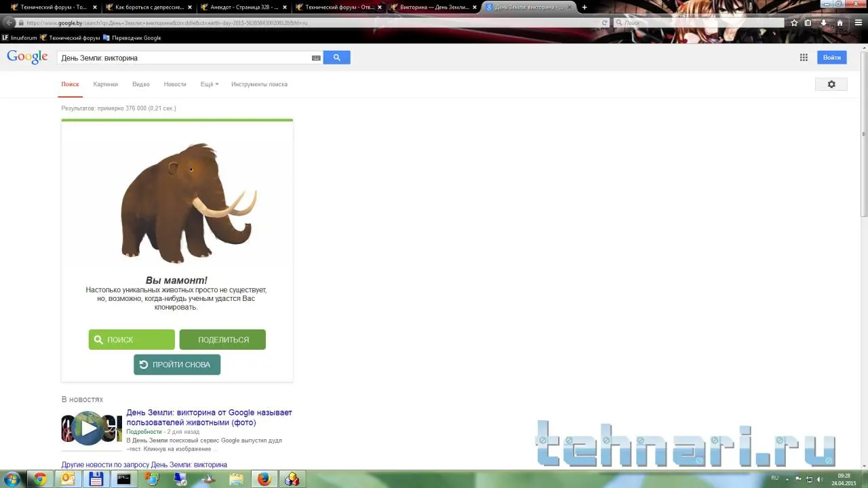Image resolution: width=868 pixels, height=488 pixels.
Task: Open the on-screen keyboard icon in search box
Action: pos(316,58)
